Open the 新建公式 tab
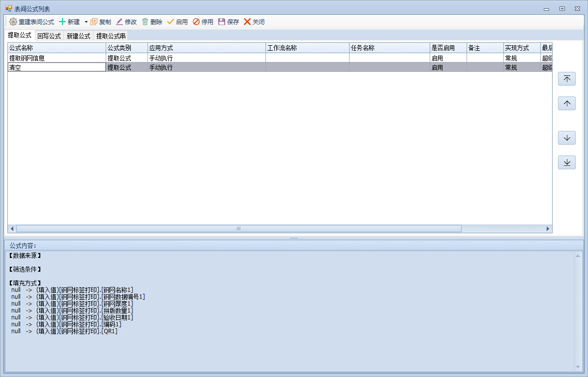 (x=78, y=36)
